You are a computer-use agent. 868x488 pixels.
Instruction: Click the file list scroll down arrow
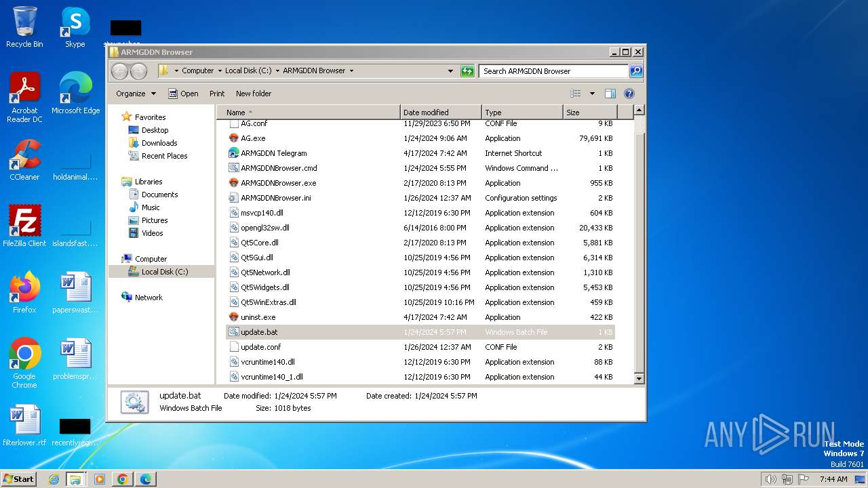[x=638, y=379]
